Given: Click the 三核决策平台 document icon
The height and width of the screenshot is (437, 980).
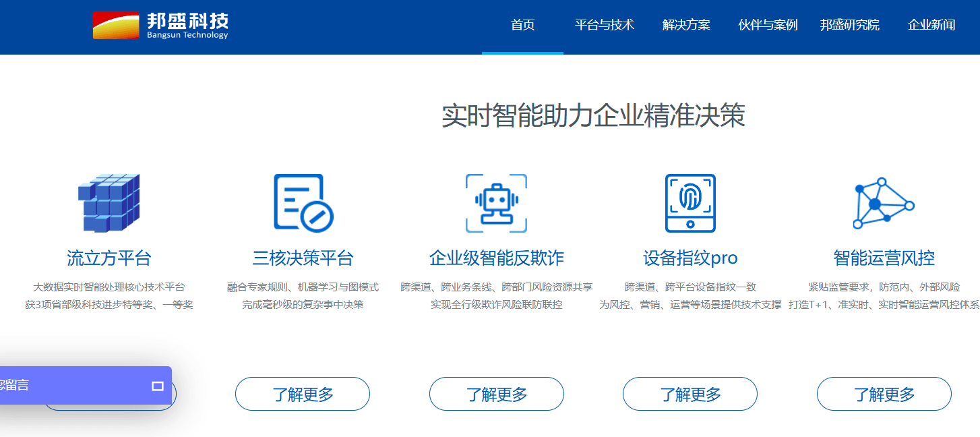Looking at the screenshot, I should 303,202.
